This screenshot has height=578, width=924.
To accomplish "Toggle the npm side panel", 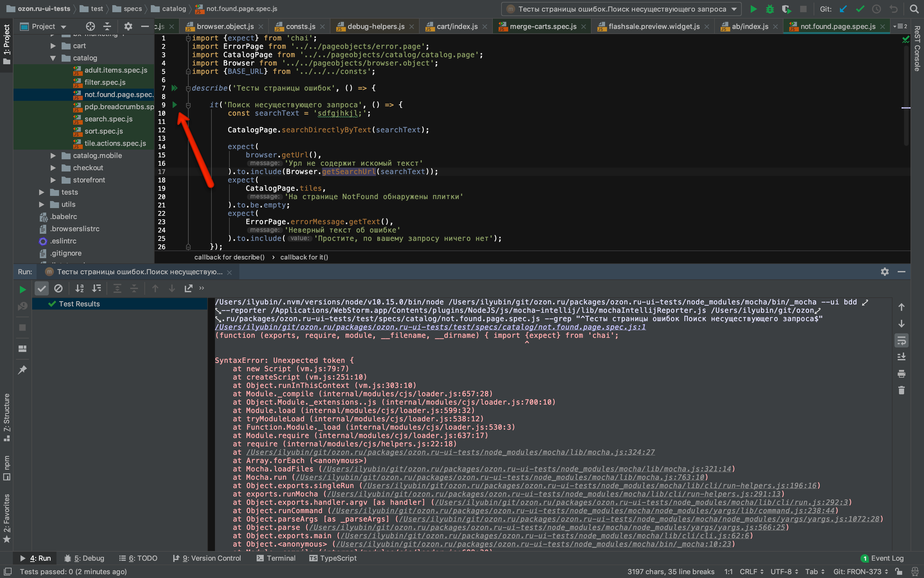I will click(x=6, y=468).
